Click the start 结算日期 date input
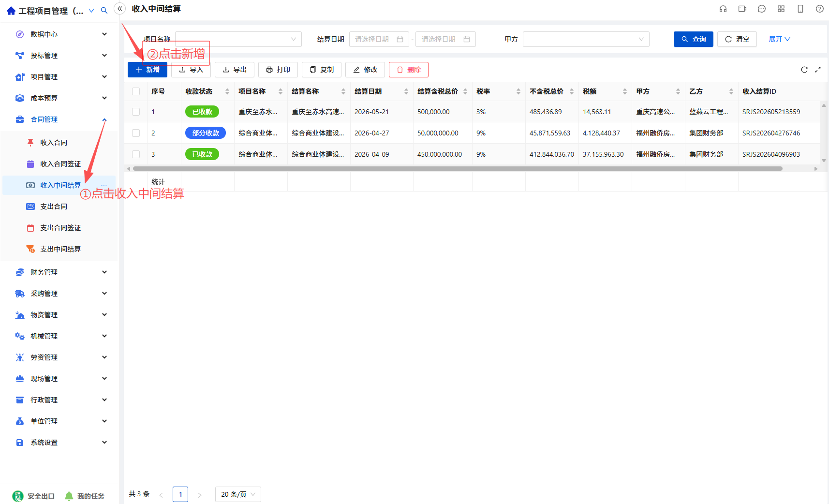This screenshot has height=504, width=829. pos(379,39)
